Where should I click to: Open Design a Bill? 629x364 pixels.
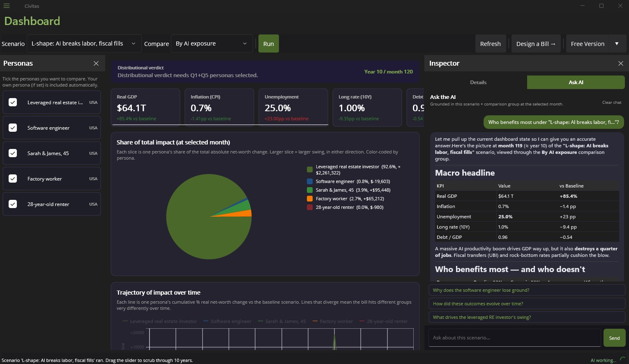536,43
